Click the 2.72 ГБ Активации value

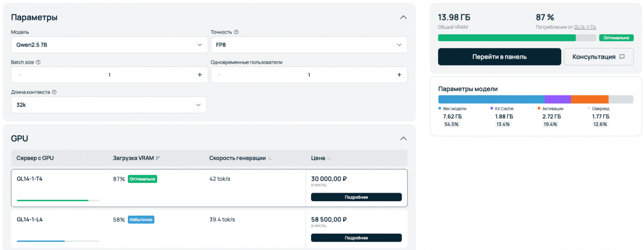(552, 117)
